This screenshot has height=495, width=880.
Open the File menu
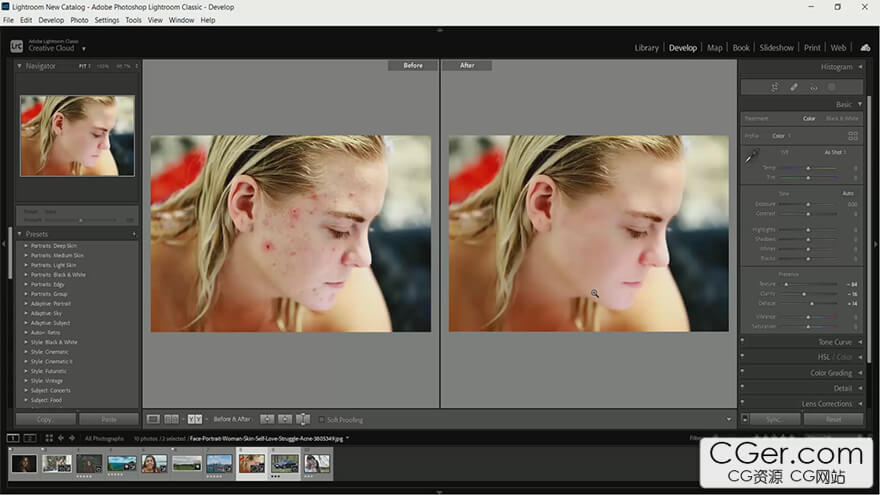(8, 20)
